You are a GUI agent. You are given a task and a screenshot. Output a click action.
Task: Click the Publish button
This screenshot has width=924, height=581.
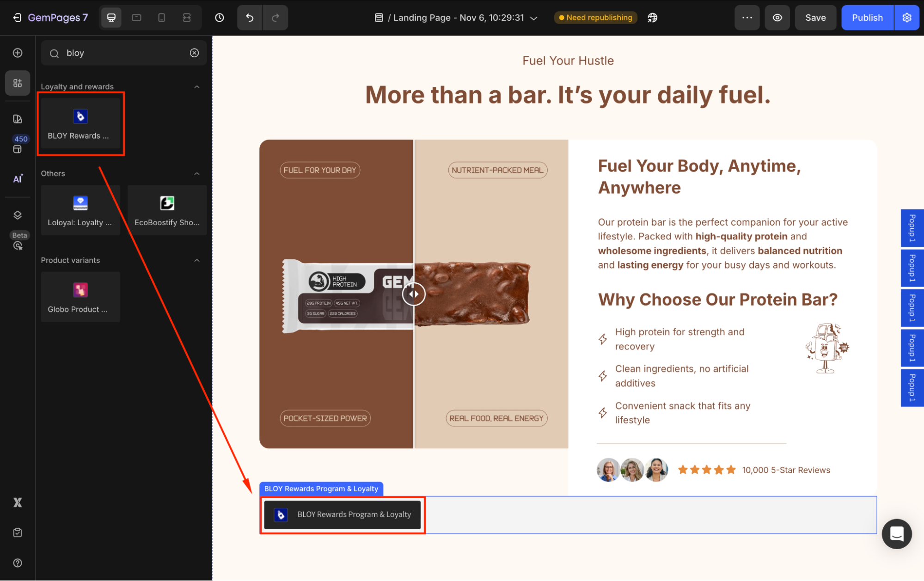click(867, 18)
